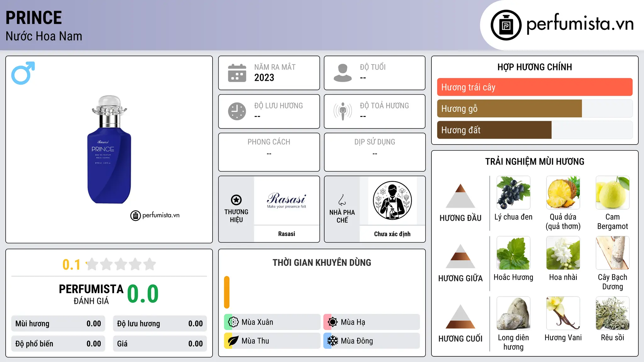Click the base notes pyramid icon
The height and width of the screenshot is (362, 644).
pos(460,316)
